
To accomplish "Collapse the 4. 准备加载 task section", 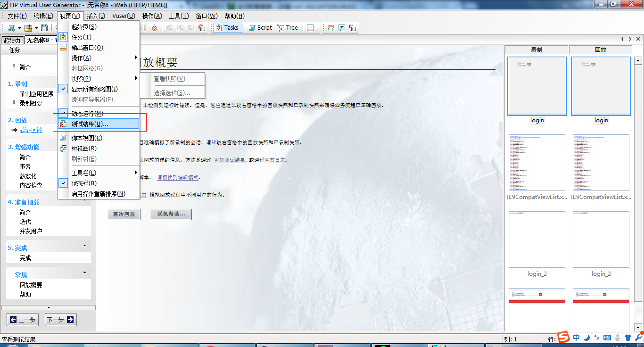I will tap(84, 200).
